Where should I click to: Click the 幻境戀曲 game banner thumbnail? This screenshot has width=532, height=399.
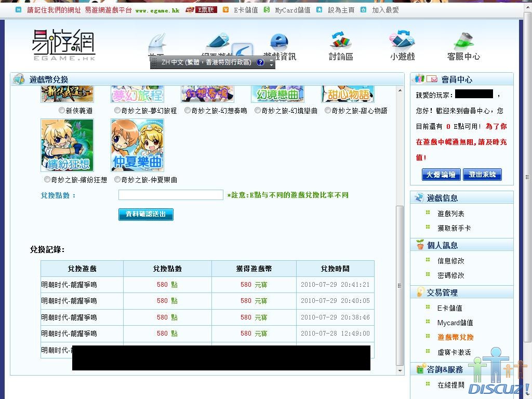point(277,94)
